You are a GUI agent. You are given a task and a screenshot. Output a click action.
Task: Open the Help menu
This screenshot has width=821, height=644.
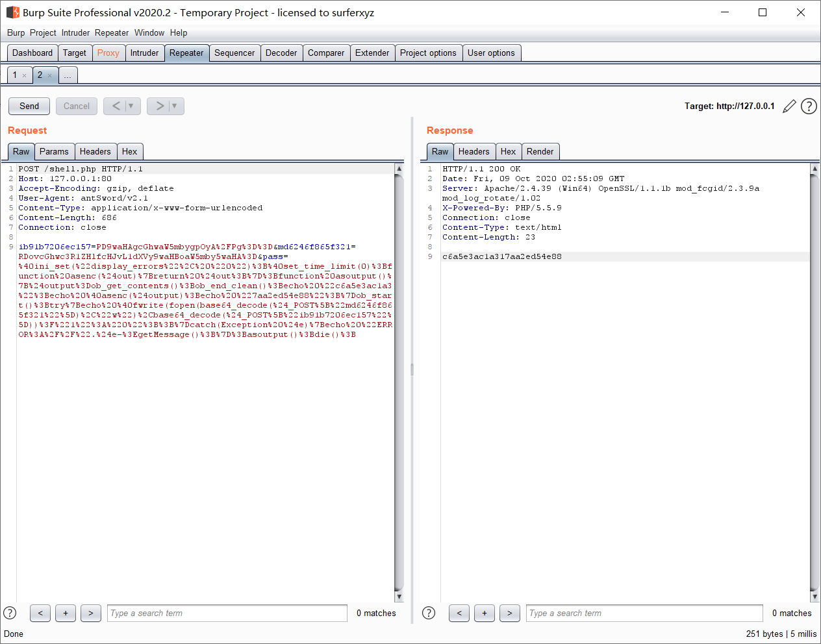179,32
